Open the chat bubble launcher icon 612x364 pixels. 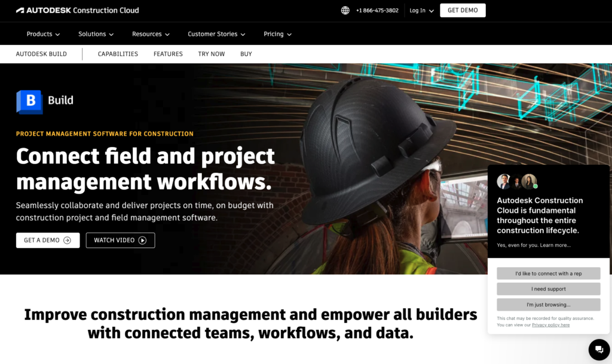point(599,350)
